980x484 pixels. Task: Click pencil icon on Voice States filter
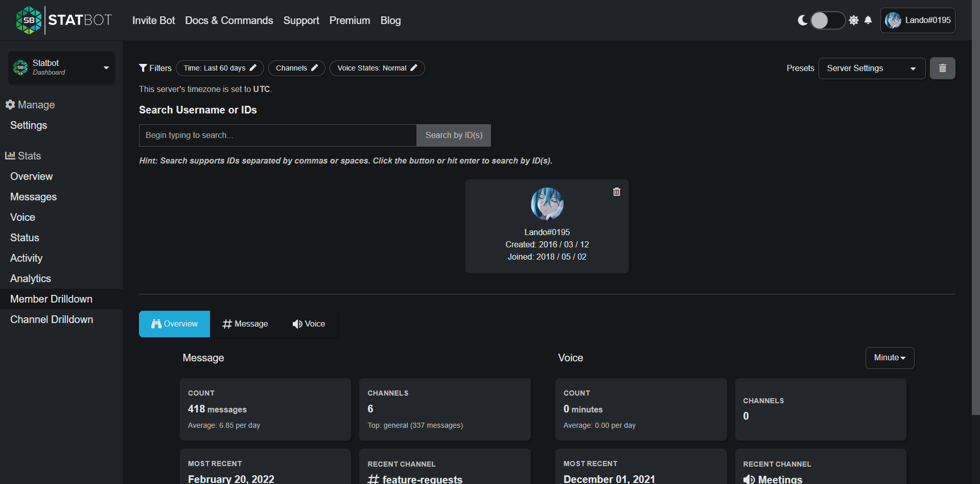point(414,68)
